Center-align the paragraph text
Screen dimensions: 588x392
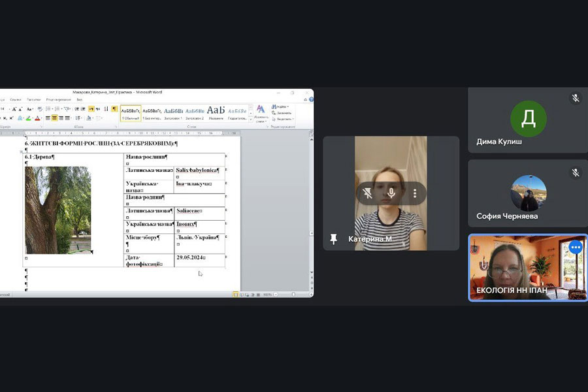point(55,118)
